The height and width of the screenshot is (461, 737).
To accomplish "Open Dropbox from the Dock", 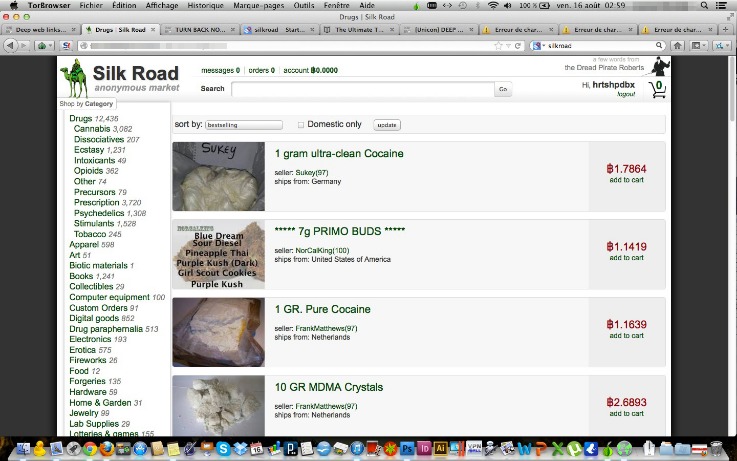I will [x=240, y=449].
